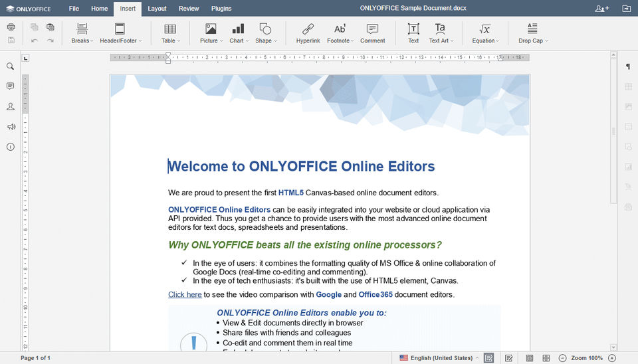
Task: Click the ONLYOFFICE logo
Action: (29, 9)
